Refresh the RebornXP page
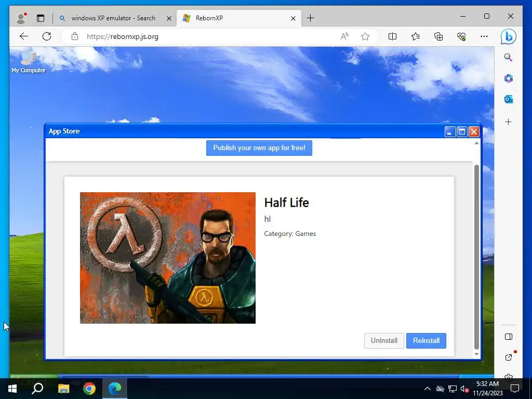 [x=47, y=36]
